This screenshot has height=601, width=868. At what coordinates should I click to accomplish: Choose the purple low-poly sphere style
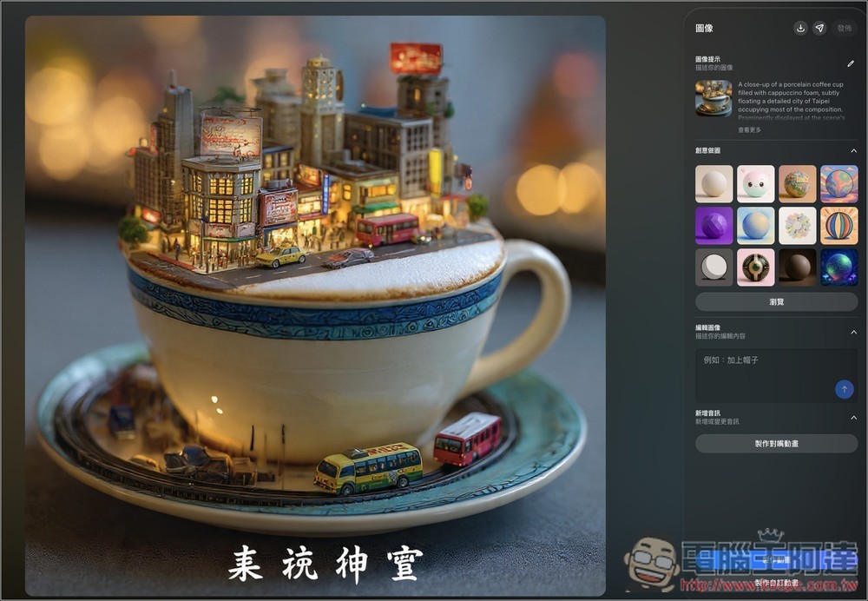point(713,226)
